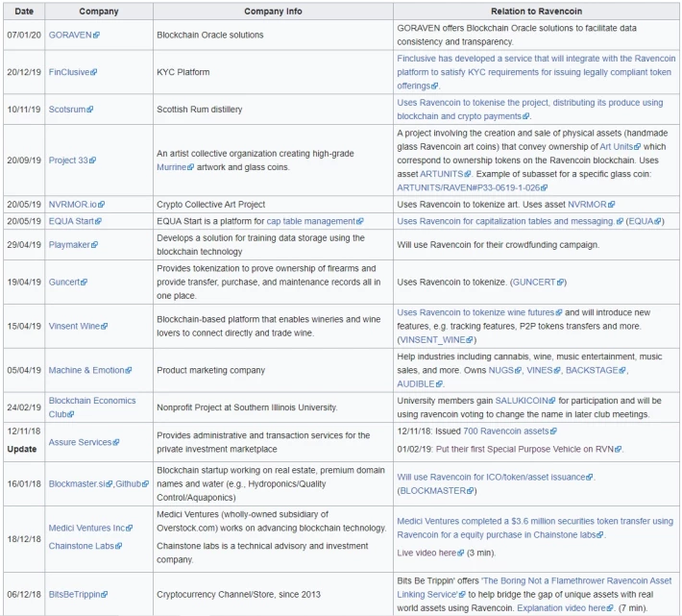Open the Guncert company link

point(68,282)
